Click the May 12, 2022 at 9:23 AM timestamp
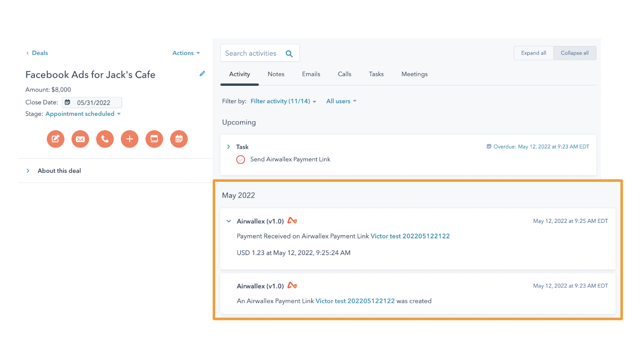 click(570, 286)
